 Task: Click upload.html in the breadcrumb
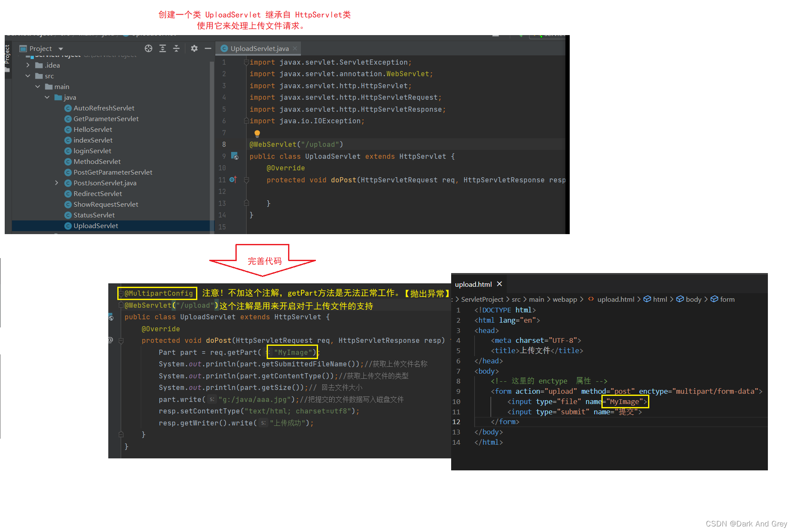pos(616,299)
